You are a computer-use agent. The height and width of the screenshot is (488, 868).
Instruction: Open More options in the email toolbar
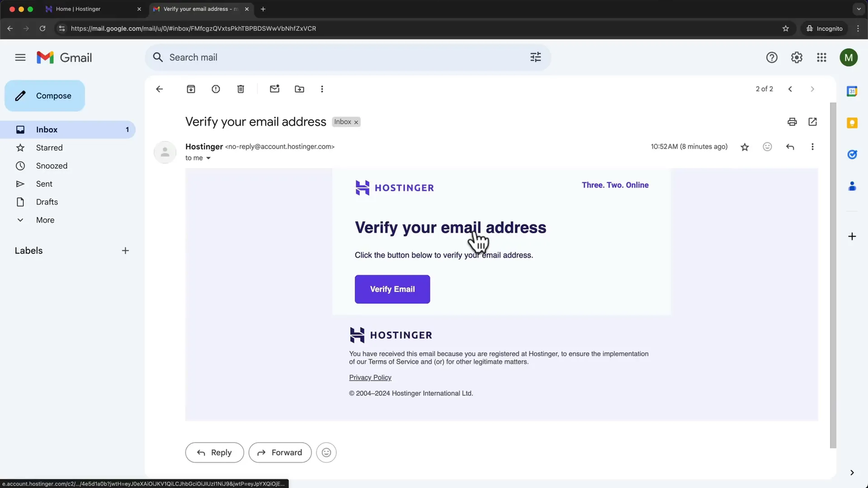pyautogui.click(x=322, y=89)
